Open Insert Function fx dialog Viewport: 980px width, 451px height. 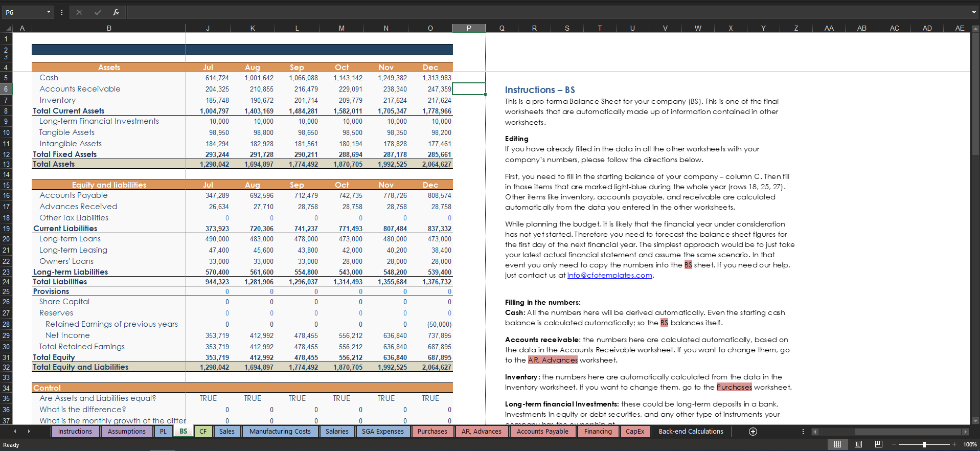[x=116, y=12]
